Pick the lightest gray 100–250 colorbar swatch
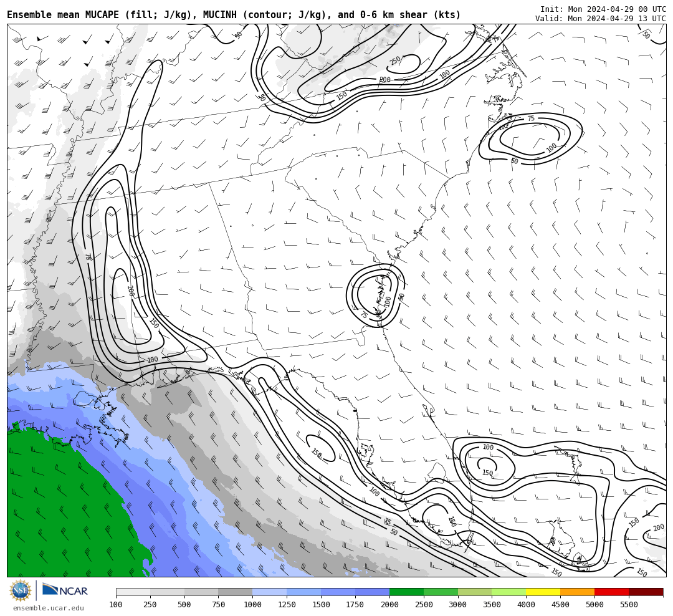The width and height of the screenshot is (673, 616). click(133, 592)
